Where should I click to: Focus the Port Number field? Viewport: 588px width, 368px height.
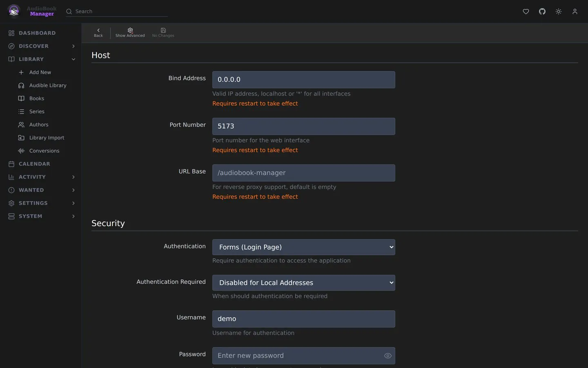(x=304, y=126)
